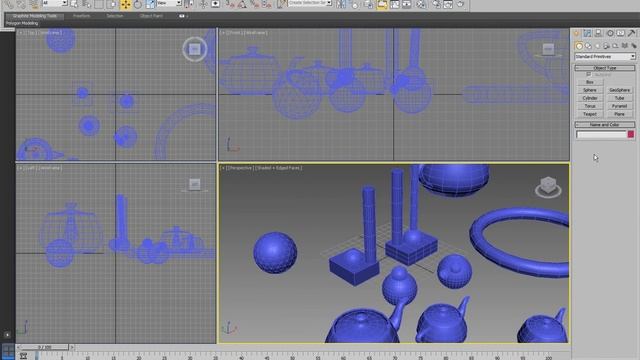This screenshot has width=640, height=360.
Task: Select the Shapes category icon
Action: pos(588,46)
